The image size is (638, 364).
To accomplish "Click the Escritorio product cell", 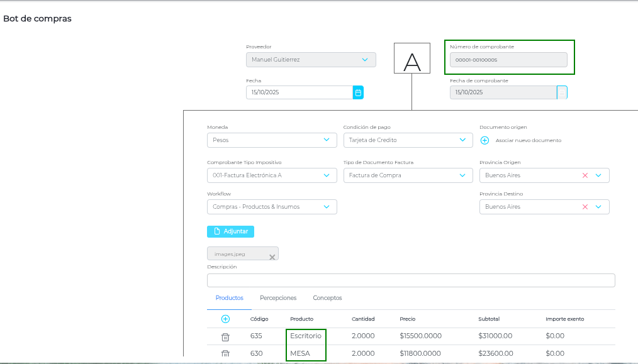I will [x=306, y=336].
